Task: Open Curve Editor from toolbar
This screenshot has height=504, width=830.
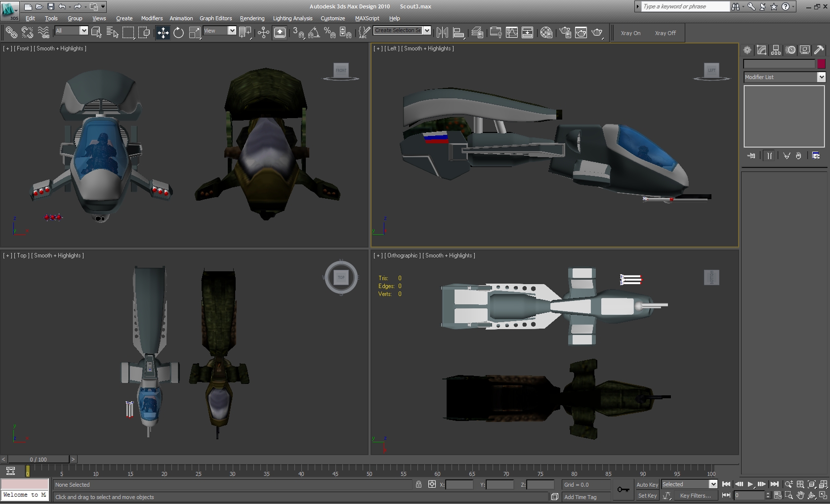Action: (x=512, y=33)
